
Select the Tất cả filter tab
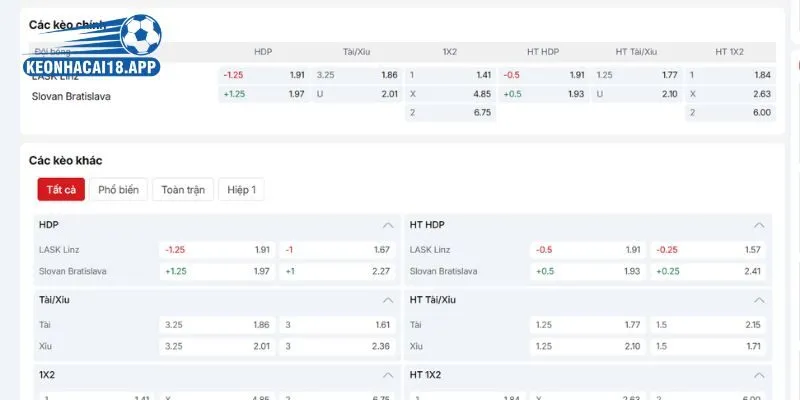click(x=61, y=190)
